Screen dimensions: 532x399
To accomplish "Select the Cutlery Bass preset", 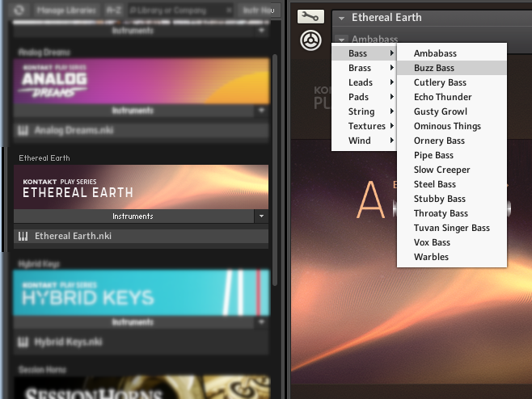I will point(452,82).
